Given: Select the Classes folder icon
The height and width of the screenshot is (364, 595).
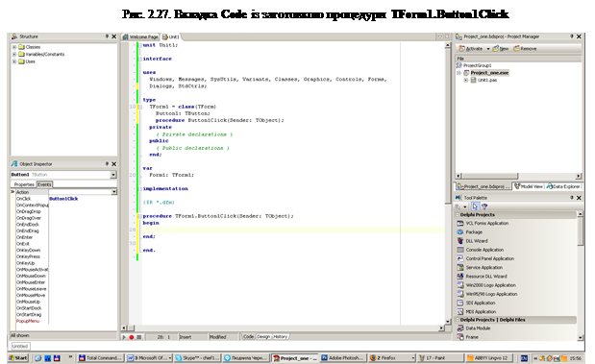Looking at the screenshot, I should coord(21,47).
